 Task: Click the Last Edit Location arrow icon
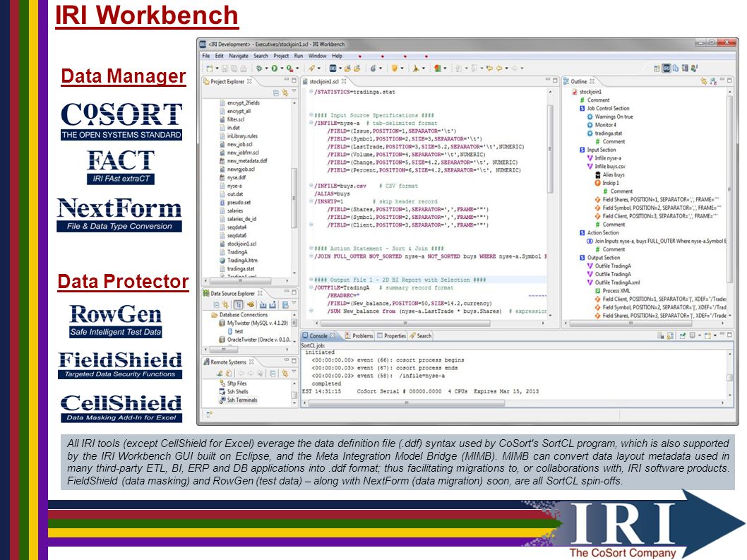[489, 68]
